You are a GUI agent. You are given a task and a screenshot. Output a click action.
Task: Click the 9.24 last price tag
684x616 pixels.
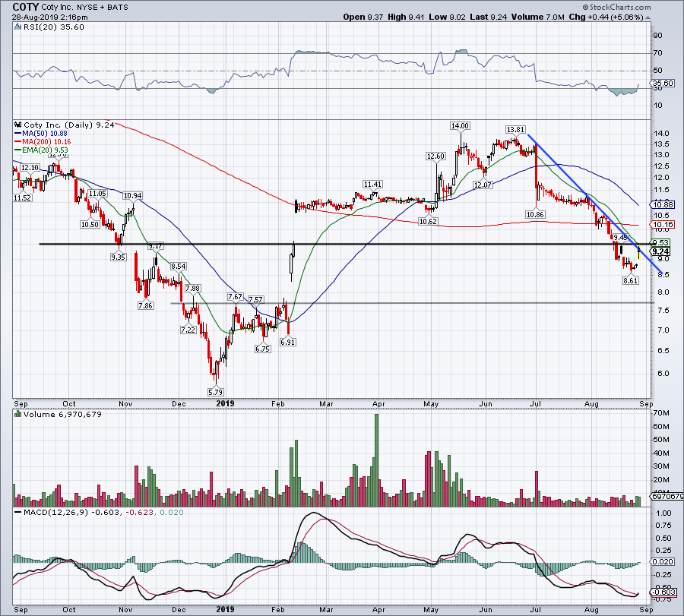[x=661, y=251]
